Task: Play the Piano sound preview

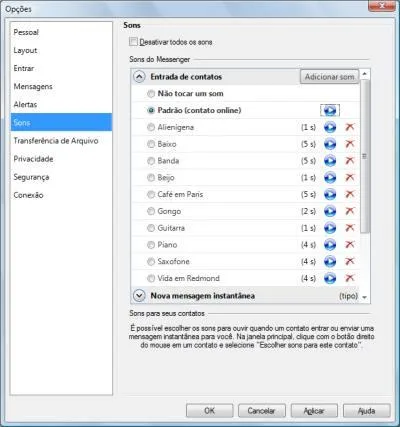Action: tap(330, 245)
